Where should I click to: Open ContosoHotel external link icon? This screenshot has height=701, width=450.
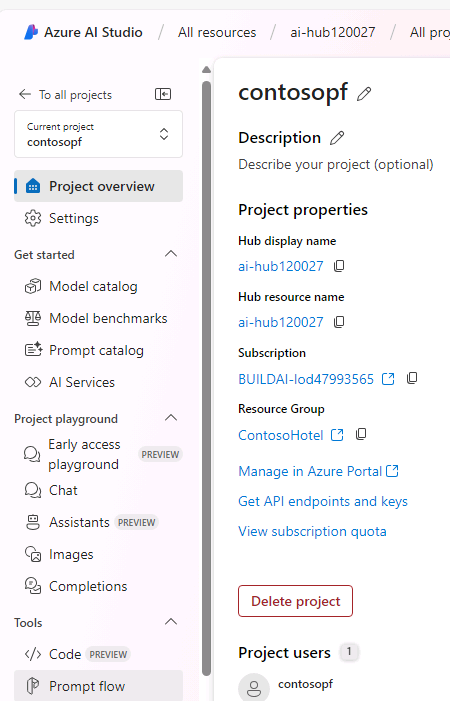click(337, 435)
